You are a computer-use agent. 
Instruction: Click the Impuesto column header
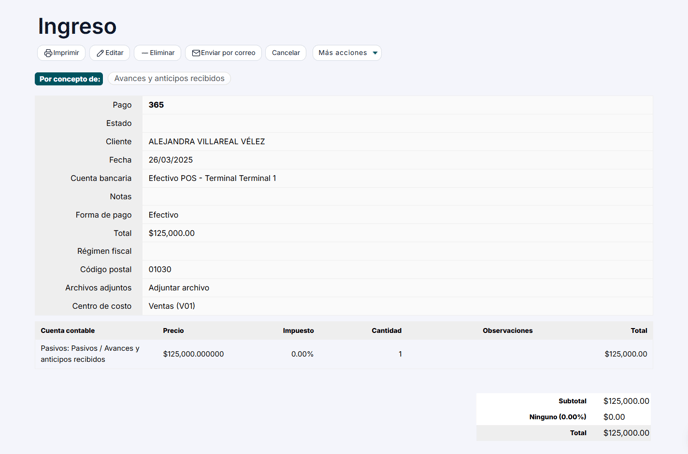tap(298, 331)
